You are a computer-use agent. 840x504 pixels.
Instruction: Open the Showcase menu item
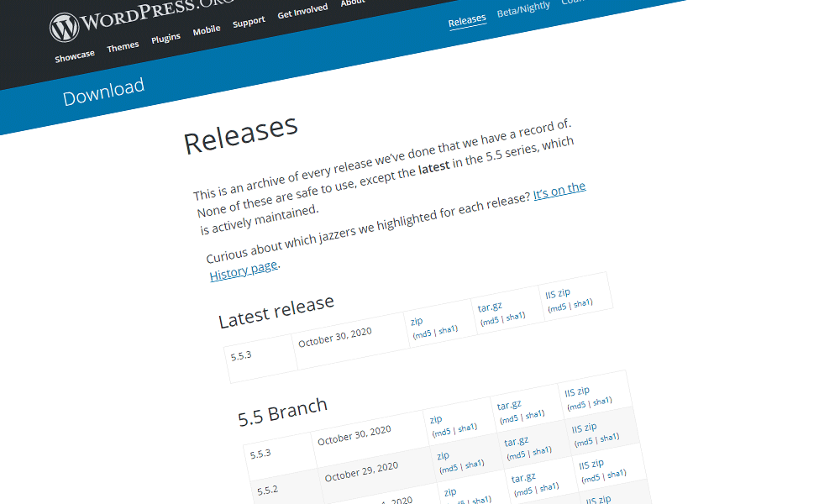point(75,55)
